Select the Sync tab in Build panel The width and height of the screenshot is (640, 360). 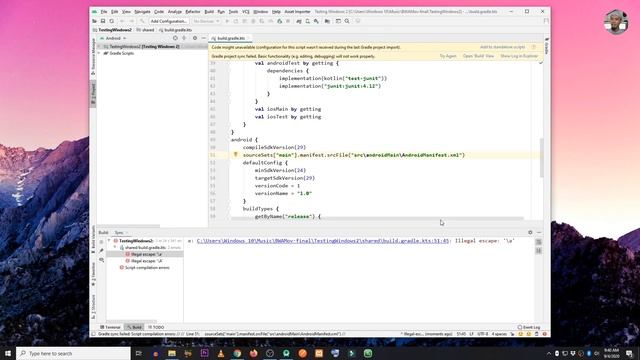pos(119,232)
